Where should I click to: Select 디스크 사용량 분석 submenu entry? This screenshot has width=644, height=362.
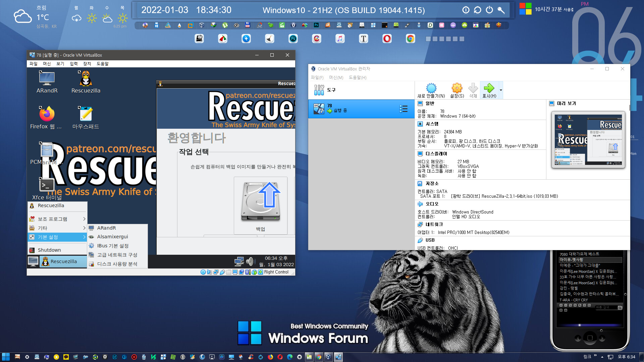coord(117,264)
